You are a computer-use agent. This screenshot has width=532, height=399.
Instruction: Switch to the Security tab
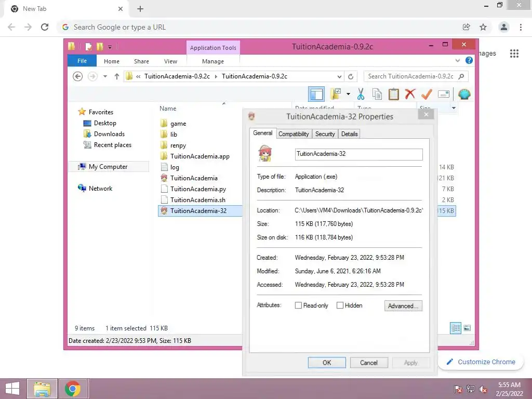pos(325,134)
